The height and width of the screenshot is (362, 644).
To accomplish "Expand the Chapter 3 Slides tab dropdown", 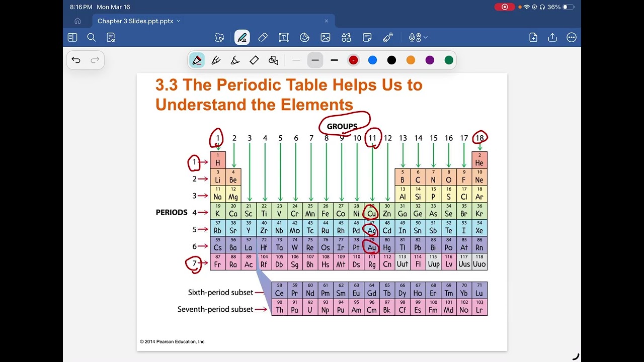I will [179, 21].
